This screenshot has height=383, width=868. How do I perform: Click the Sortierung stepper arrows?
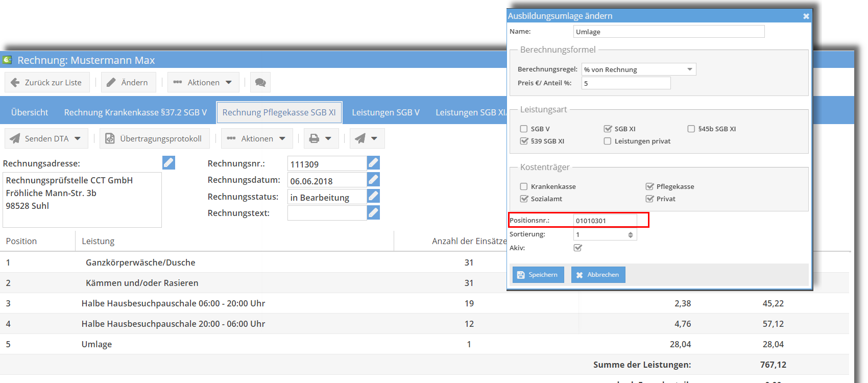pyautogui.click(x=631, y=235)
